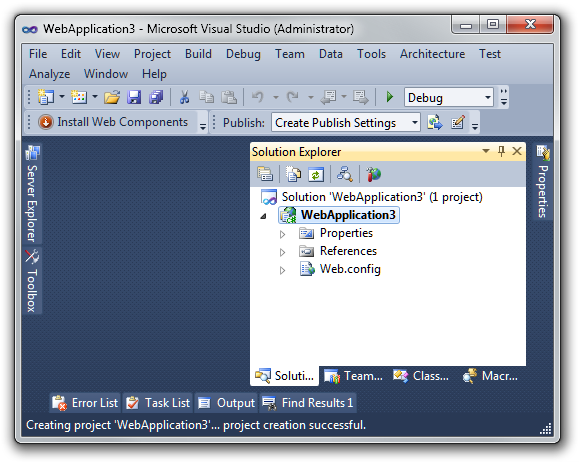The width and height of the screenshot is (579, 462).
Task: Open the Output tab
Action: [226, 403]
